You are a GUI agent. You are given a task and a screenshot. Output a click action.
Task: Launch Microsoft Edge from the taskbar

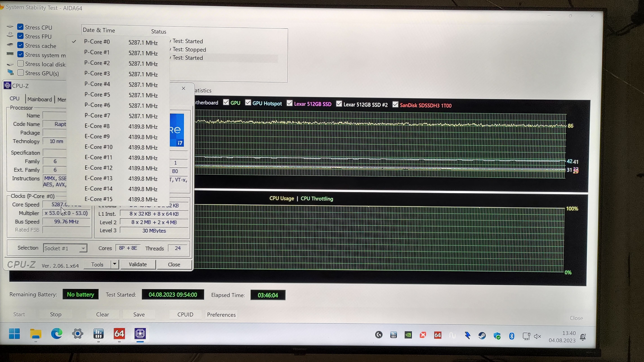[x=57, y=333]
